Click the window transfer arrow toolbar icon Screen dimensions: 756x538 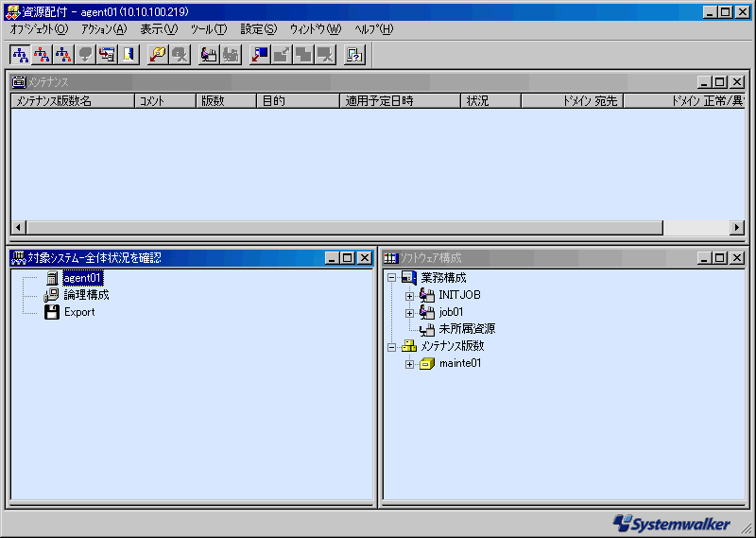point(107,55)
